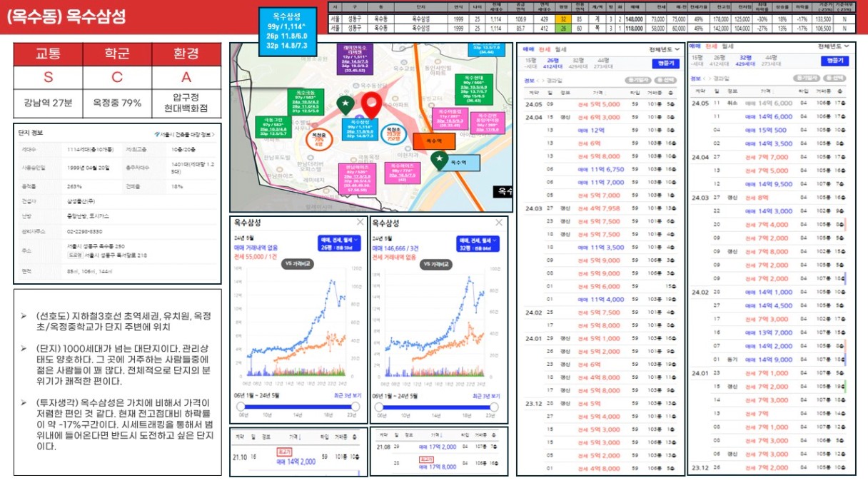Click the 강남역 27분 cell
The width and height of the screenshot is (868, 488).
pos(49,102)
